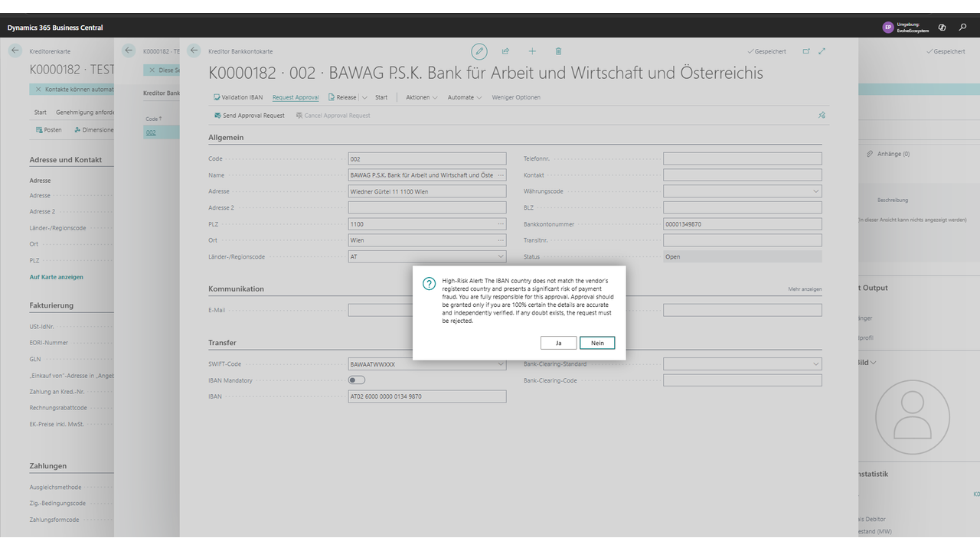Open the Aktionen menu
Screen dimensions: 980x551
422,97
